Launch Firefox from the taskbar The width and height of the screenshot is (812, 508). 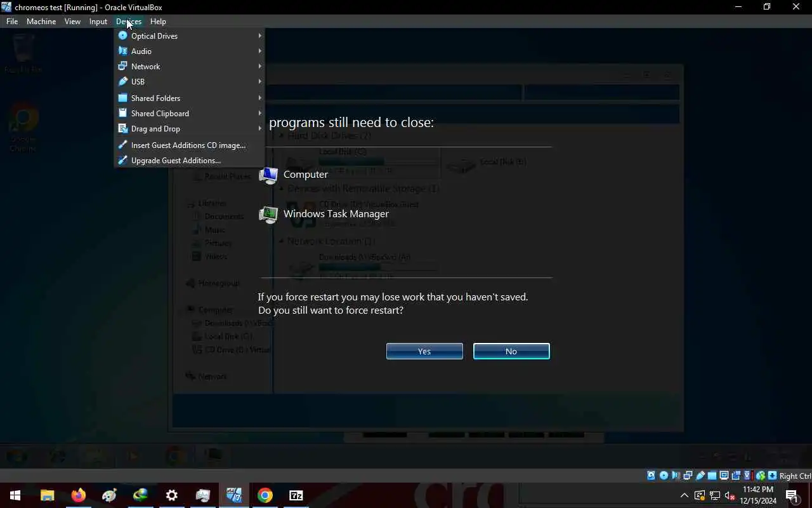(78, 495)
